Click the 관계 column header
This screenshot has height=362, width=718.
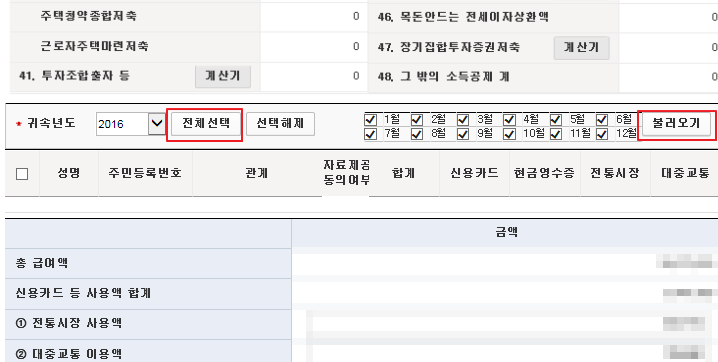pos(257,173)
